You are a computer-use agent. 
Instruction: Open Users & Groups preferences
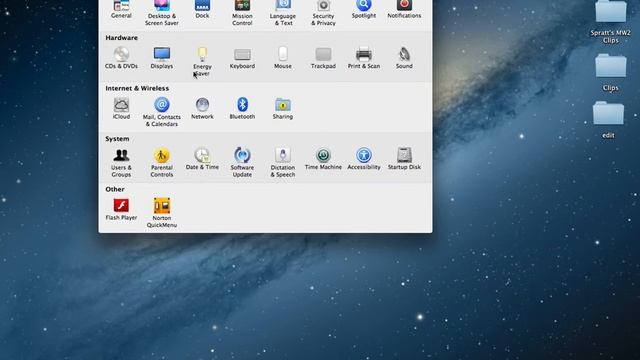point(121,162)
